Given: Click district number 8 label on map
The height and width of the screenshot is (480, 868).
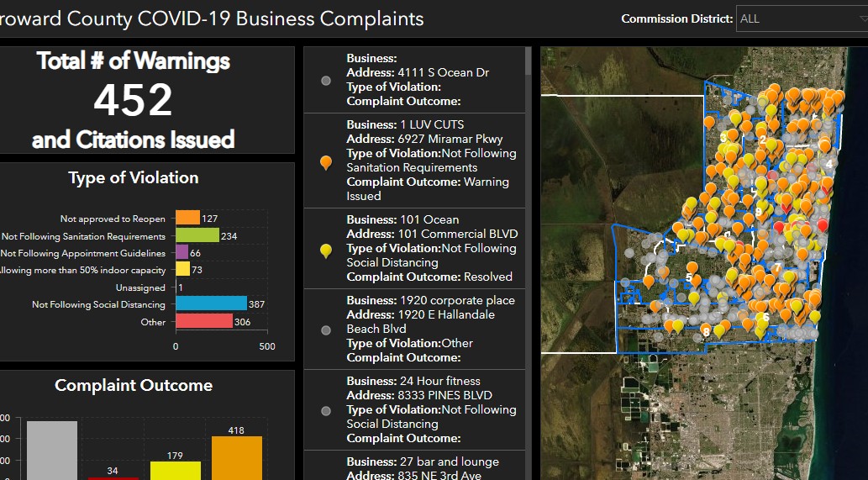Looking at the screenshot, I should pos(706,331).
